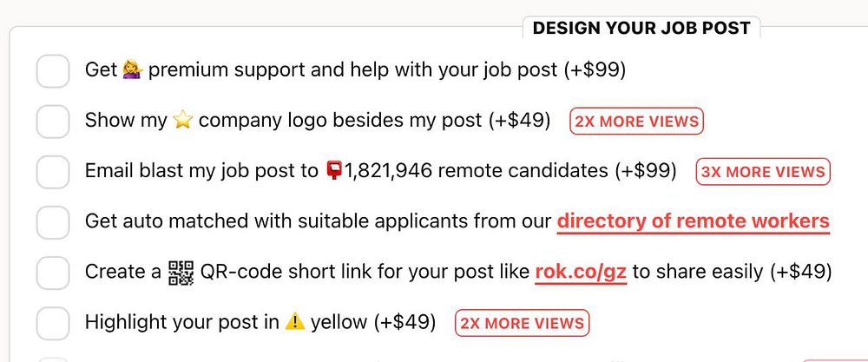Enable auto match with applicants checkbox
This screenshot has height=362, width=868.
(53, 222)
